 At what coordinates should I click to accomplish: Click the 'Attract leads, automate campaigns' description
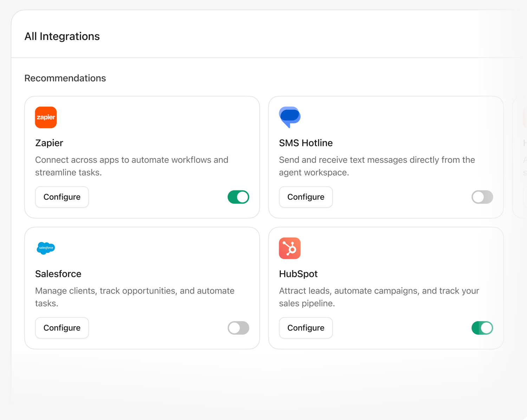click(379, 297)
